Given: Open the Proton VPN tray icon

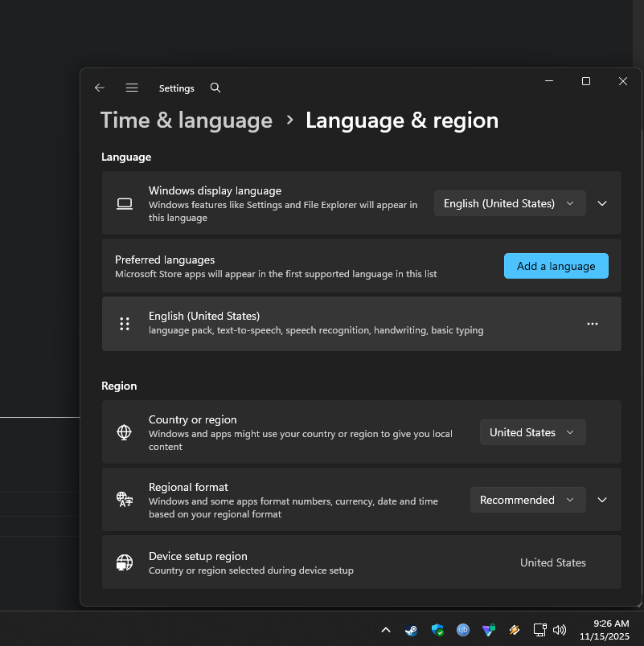Looking at the screenshot, I should (x=489, y=630).
